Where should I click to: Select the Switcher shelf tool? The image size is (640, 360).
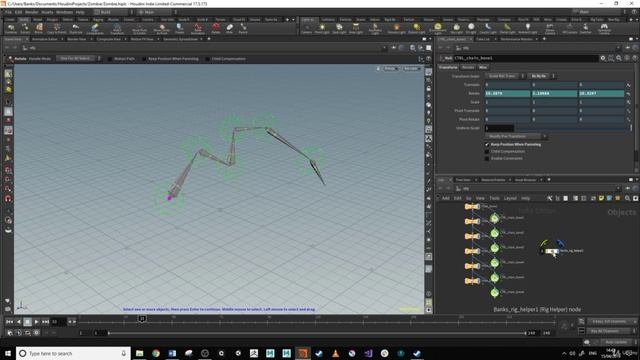[586, 29]
